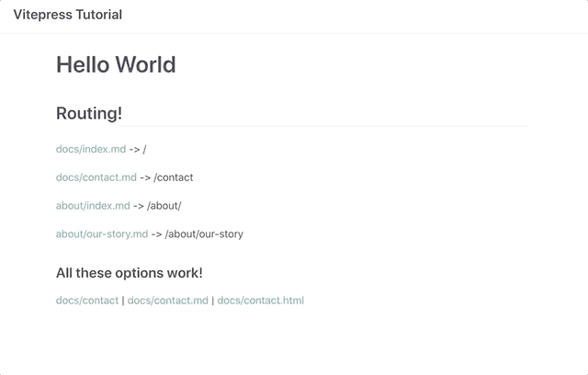Select the Routing! section heading
588x375 pixels.
[x=89, y=114]
